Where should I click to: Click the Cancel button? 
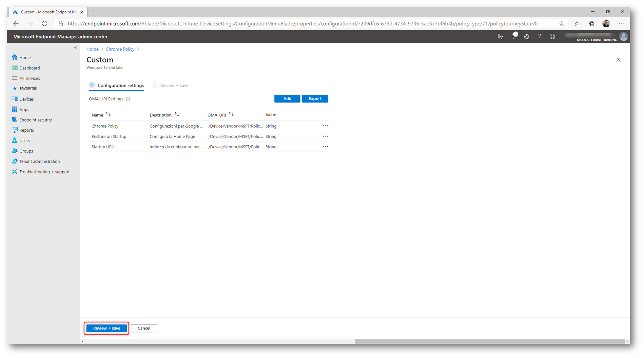tap(144, 328)
